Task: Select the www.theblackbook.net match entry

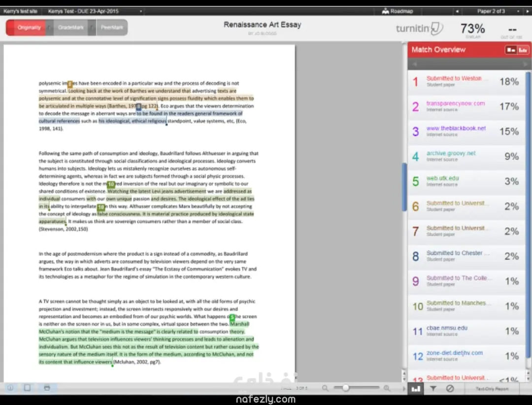Action: (x=456, y=128)
